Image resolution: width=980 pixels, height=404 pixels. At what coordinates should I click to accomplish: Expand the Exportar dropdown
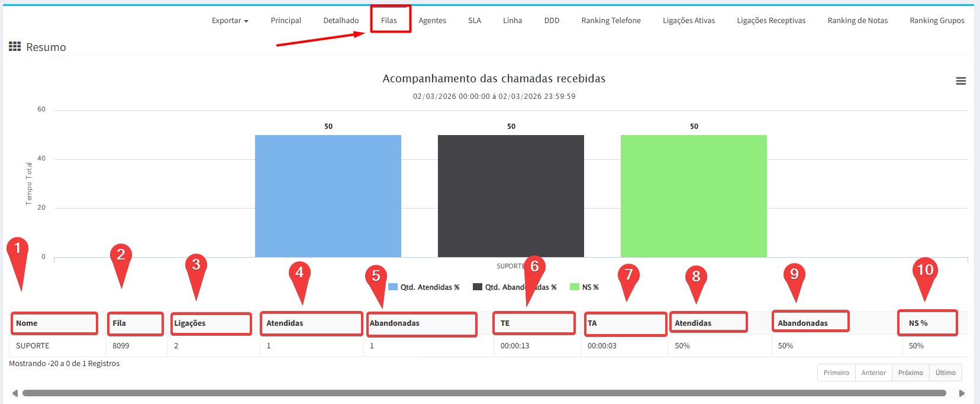(x=230, y=21)
